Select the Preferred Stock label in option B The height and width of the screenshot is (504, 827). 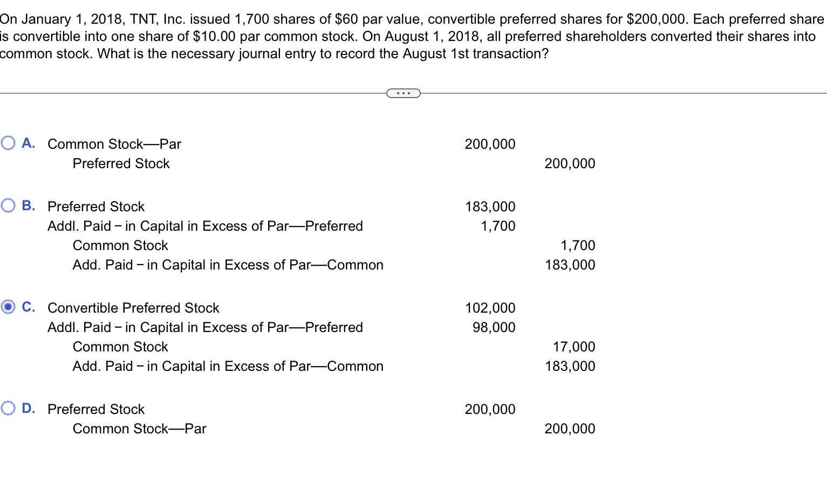pyautogui.click(x=95, y=206)
